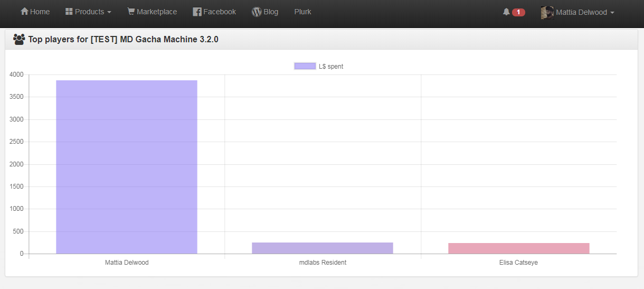Click the Facebook logo icon

[x=197, y=12]
